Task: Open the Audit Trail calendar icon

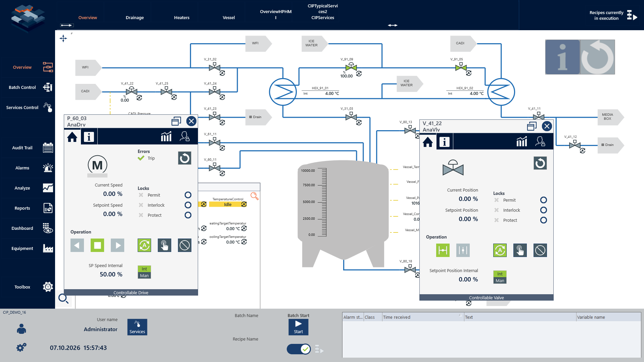Action: click(x=48, y=148)
